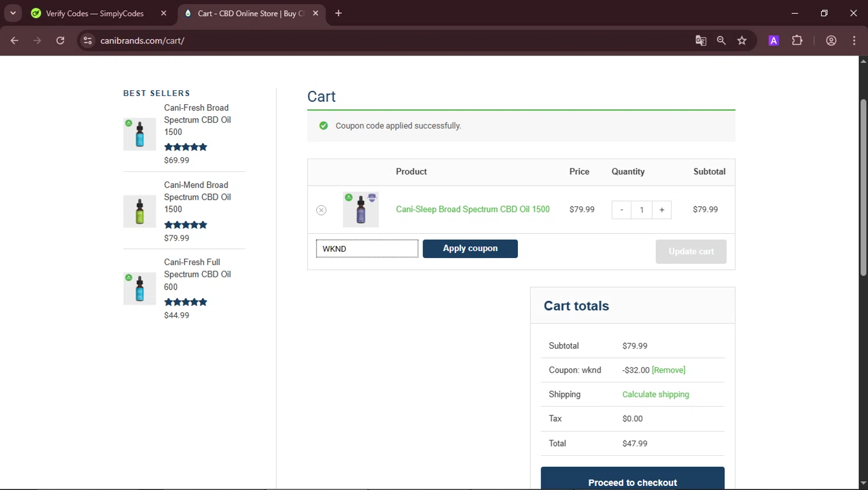Click the -$32.00 coupon discount amount
868x490 pixels.
[x=636, y=370]
